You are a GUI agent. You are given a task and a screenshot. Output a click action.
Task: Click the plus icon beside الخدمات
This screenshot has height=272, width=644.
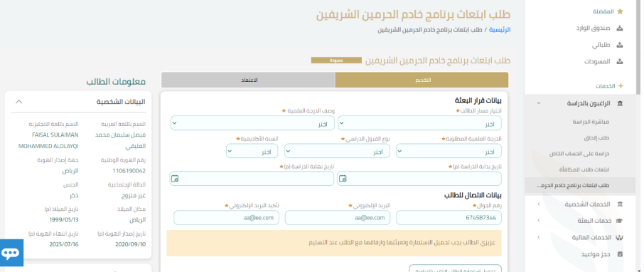[x=620, y=86]
